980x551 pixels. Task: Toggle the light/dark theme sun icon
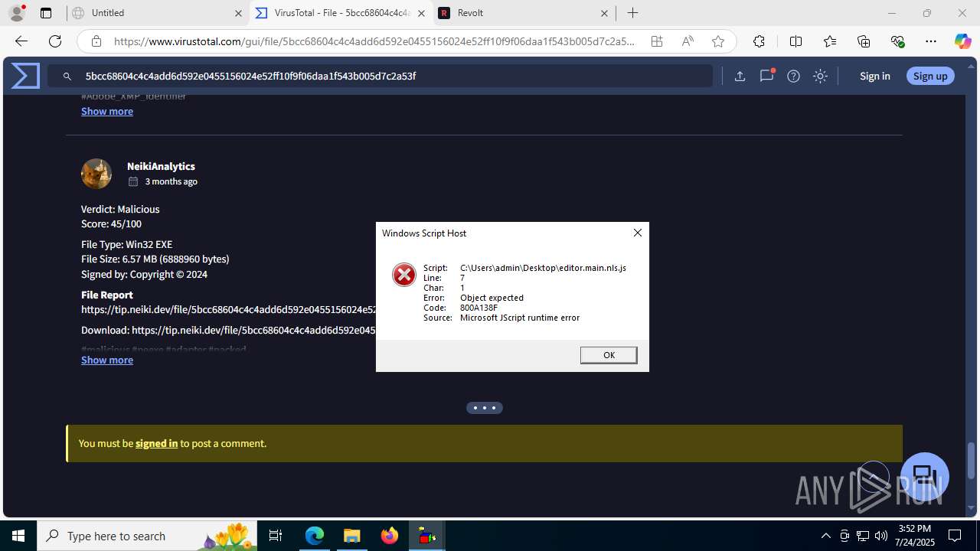(x=820, y=76)
